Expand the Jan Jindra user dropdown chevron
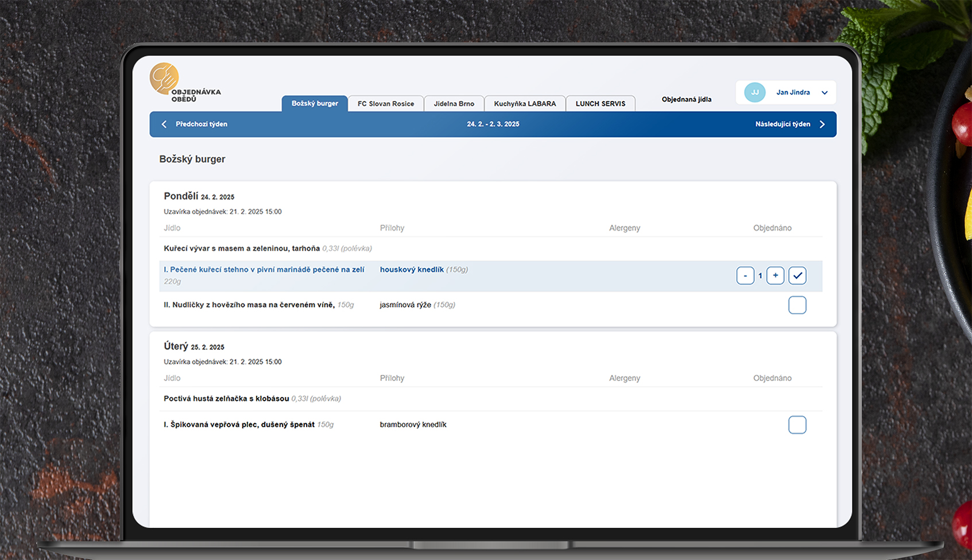This screenshot has width=972, height=560. point(824,93)
